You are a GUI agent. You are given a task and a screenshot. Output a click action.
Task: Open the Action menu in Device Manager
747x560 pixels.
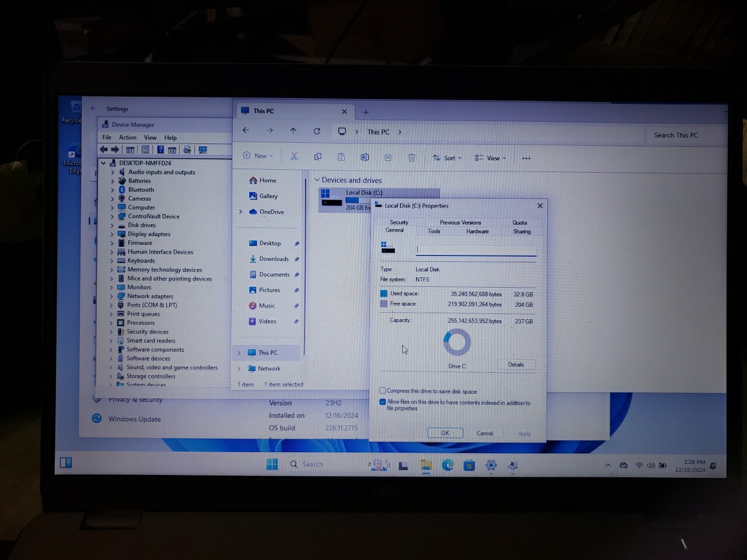click(x=128, y=138)
